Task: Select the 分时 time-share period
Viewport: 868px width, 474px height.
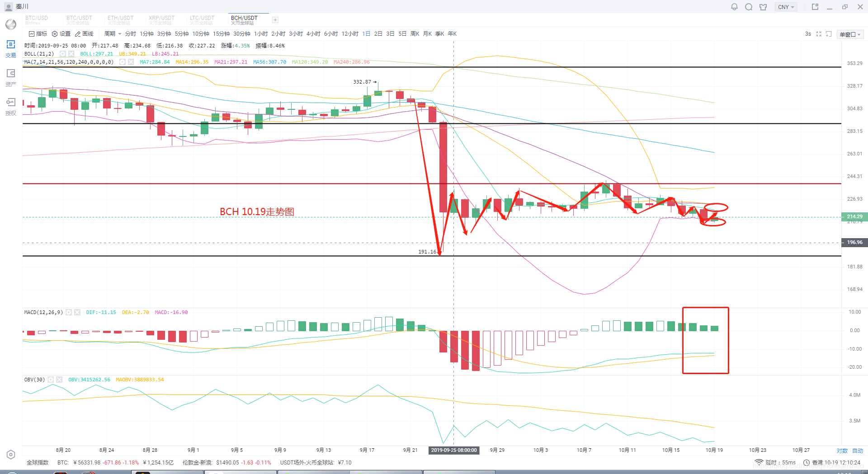Action: pos(131,34)
